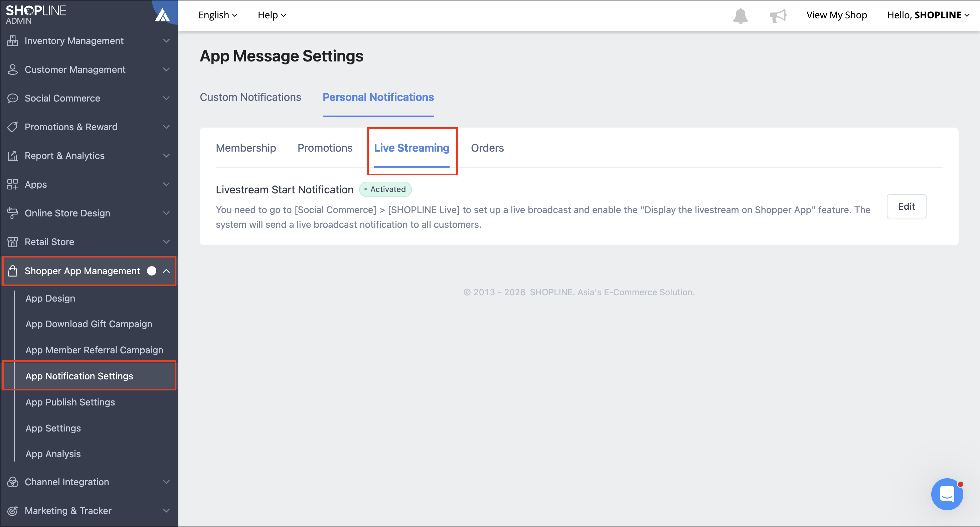Viewport: 980px width, 527px height.
Task: Click the Online Store Design paint icon
Action: [13, 213]
